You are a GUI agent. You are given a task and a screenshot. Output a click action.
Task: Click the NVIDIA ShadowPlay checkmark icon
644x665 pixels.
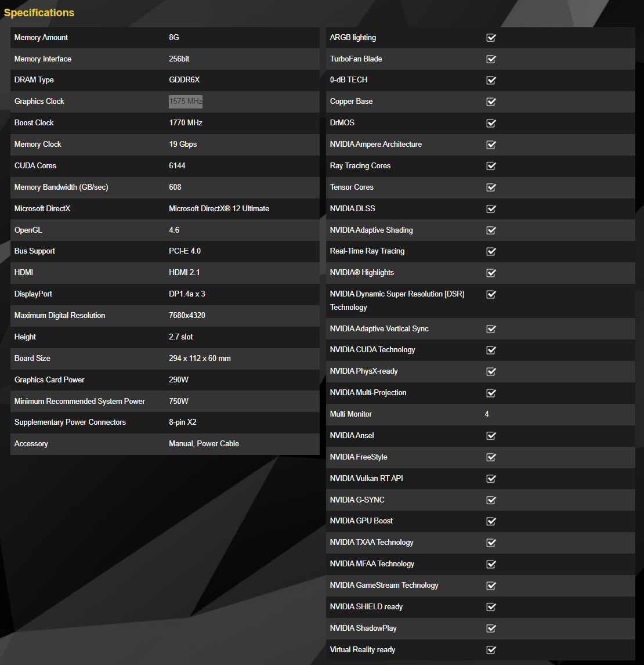click(x=491, y=628)
